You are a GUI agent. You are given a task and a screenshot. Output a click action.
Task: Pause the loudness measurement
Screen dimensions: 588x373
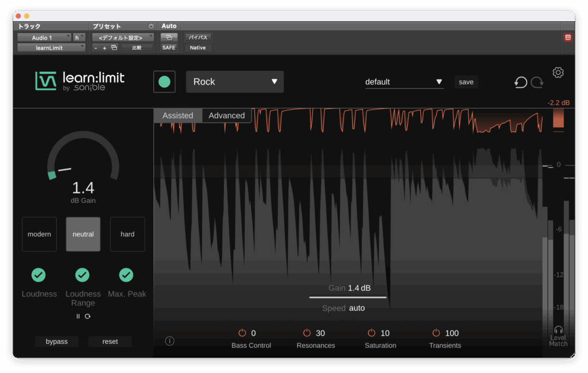[78, 316]
